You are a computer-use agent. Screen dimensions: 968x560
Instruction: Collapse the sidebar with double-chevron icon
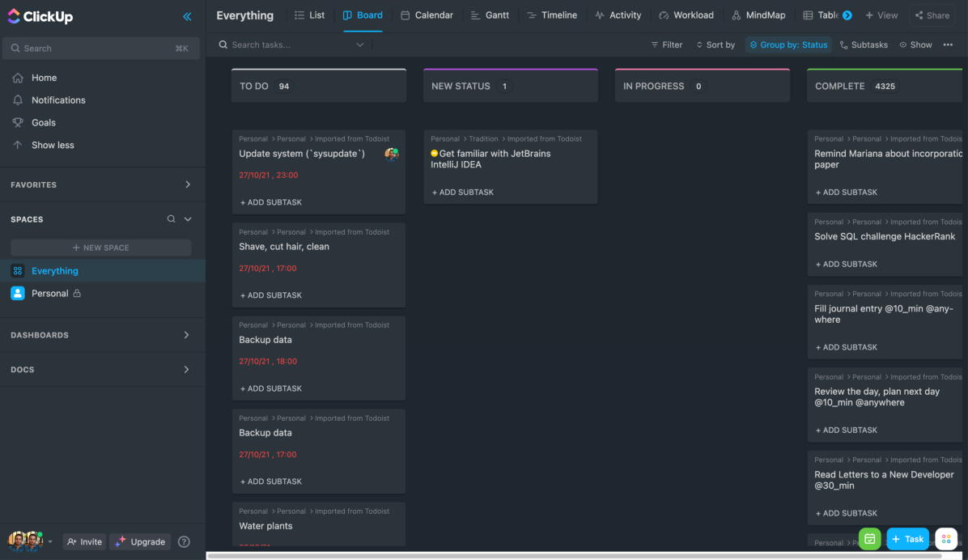point(187,16)
